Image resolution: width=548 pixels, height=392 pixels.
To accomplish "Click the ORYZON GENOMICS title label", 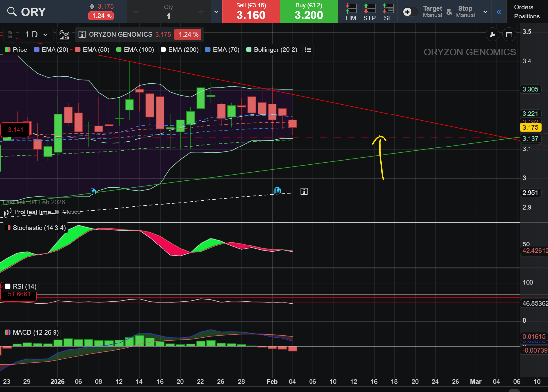I will 121,34.
